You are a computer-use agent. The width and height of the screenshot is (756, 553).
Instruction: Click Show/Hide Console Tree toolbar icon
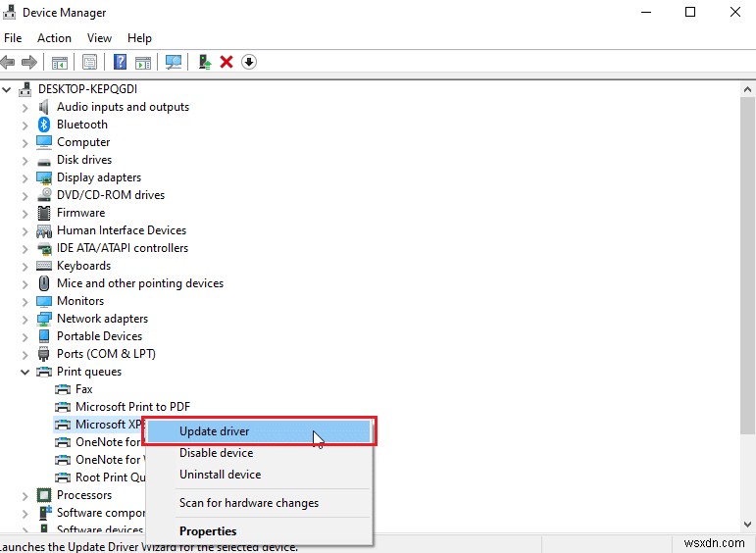tap(60, 62)
